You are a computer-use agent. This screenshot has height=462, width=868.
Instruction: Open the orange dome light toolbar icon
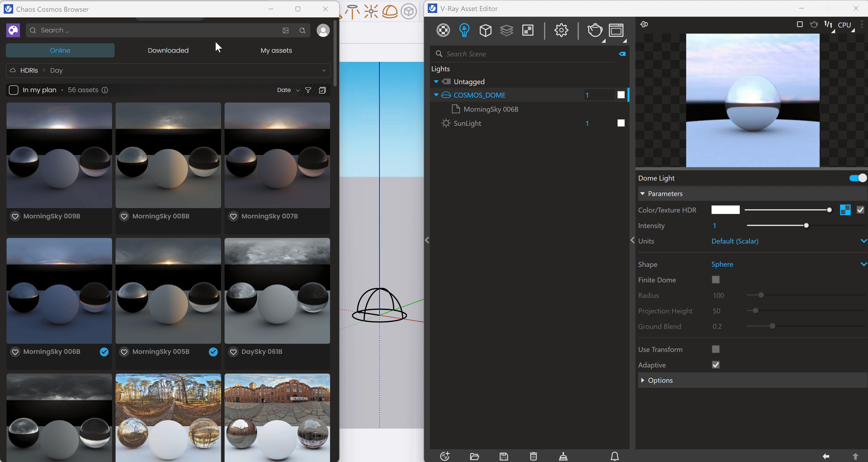(390, 12)
